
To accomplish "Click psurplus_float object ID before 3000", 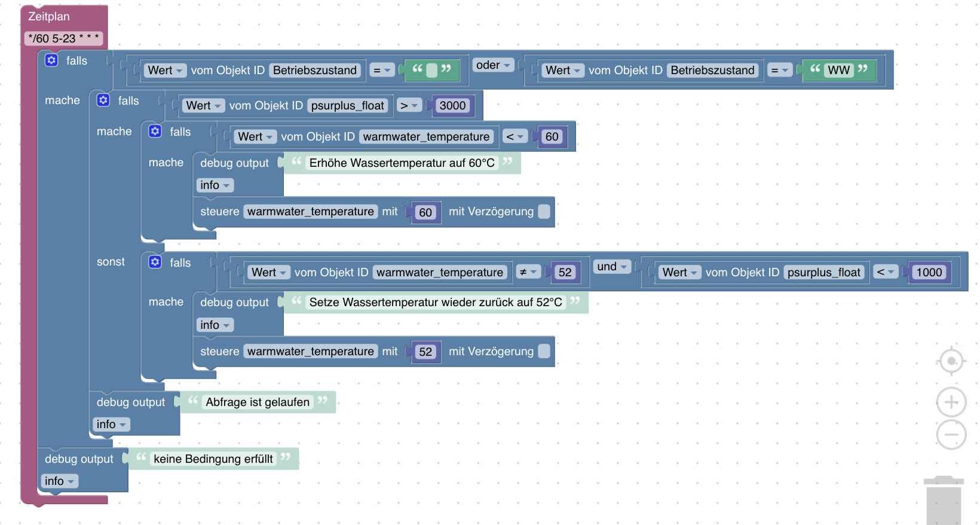I will 348,106.
